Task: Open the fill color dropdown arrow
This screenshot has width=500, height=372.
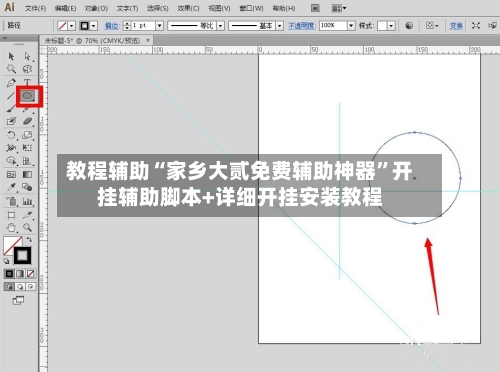Action: pos(72,26)
